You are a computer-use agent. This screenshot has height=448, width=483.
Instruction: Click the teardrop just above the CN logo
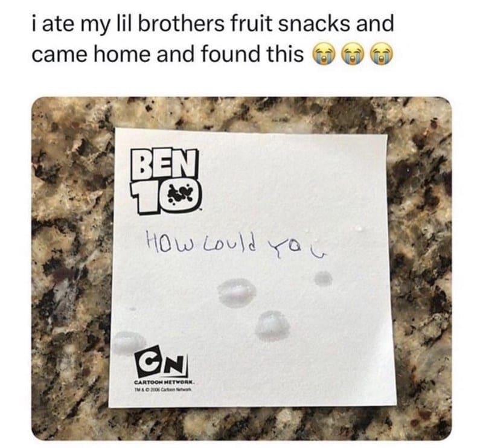coord(129,342)
